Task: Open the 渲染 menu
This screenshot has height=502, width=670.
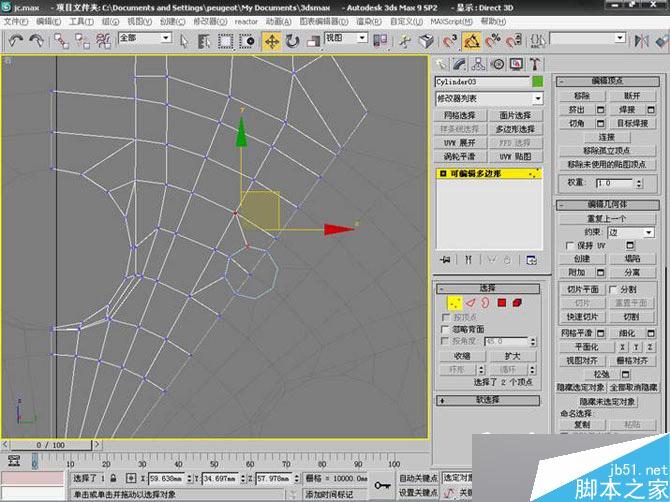Action: pyautogui.click(x=369, y=21)
